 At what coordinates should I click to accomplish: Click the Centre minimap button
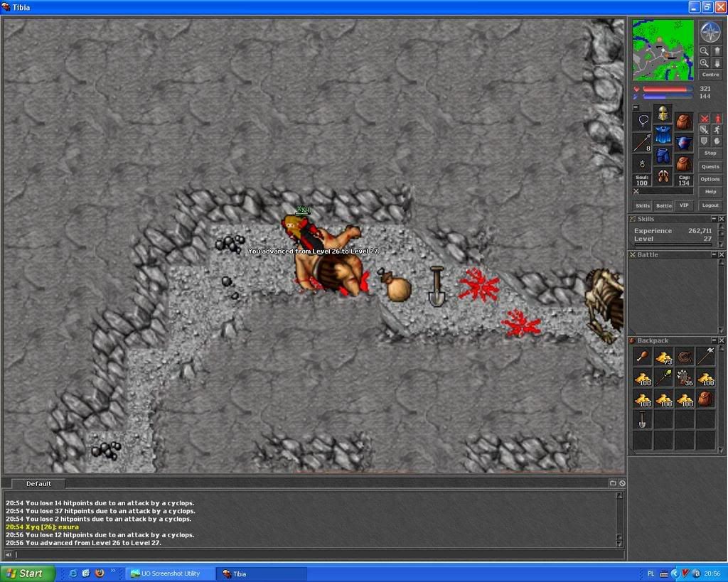pos(710,75)
